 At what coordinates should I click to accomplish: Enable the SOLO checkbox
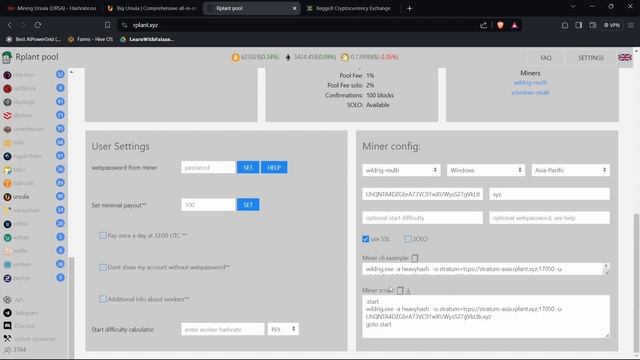coord(408,239)
